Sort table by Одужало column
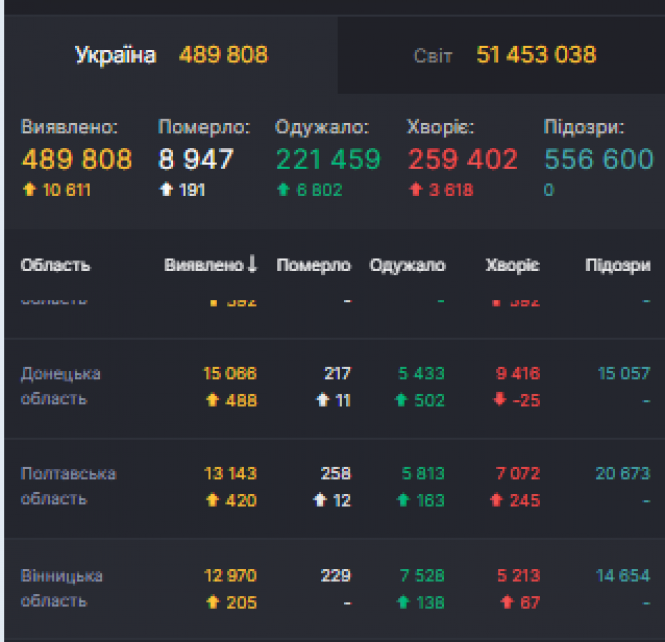Screen dimensions: 665x642 [407, 266]
